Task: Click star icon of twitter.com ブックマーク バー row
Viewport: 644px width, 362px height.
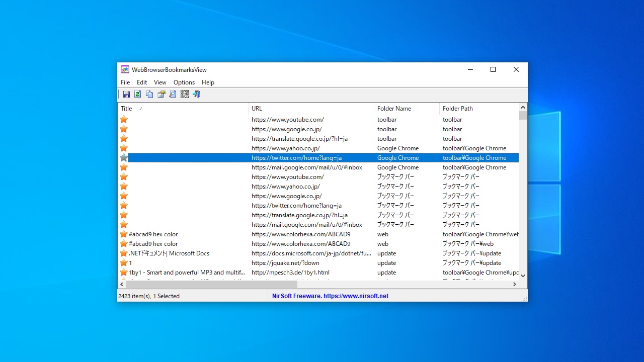Action: (x=124, y=206)
